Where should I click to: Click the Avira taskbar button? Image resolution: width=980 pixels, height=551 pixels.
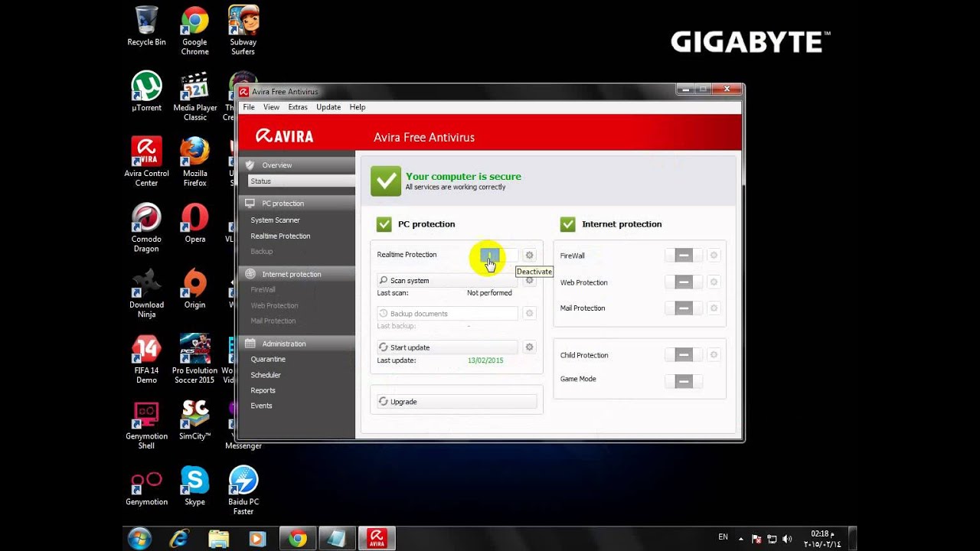tap(376, 539)
